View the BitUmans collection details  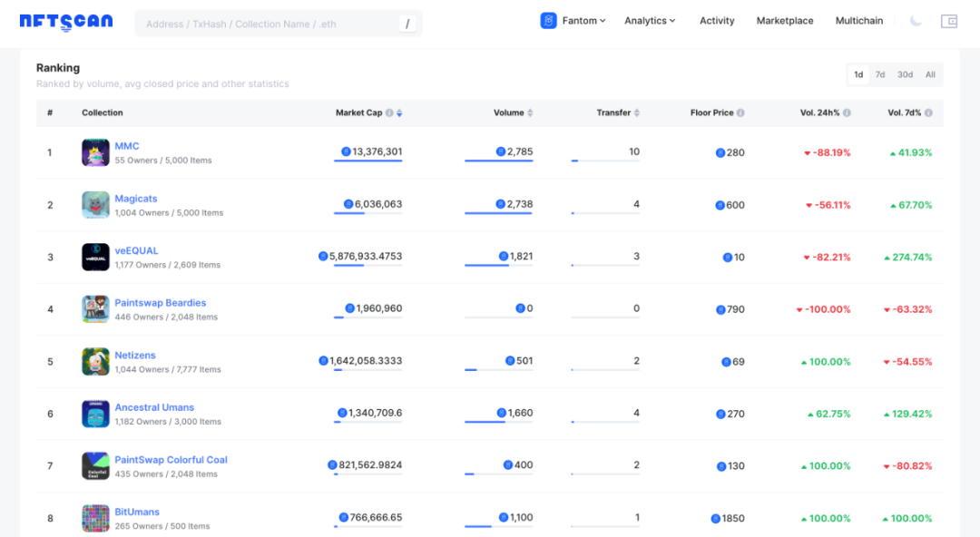136,512
